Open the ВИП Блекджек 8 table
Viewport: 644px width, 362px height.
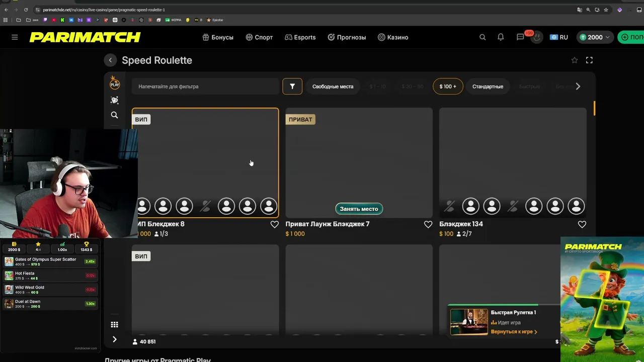(x=205, y=163)
